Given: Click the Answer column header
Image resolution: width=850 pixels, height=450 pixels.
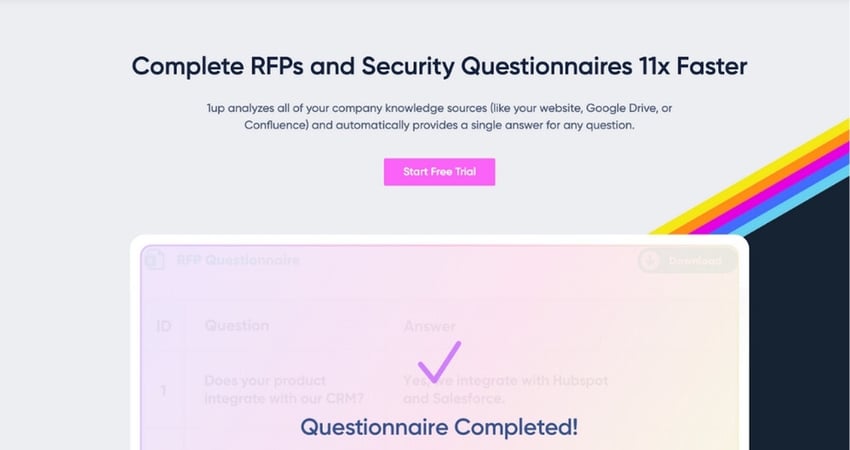Looking at the screenshot, I should [430, 325].
